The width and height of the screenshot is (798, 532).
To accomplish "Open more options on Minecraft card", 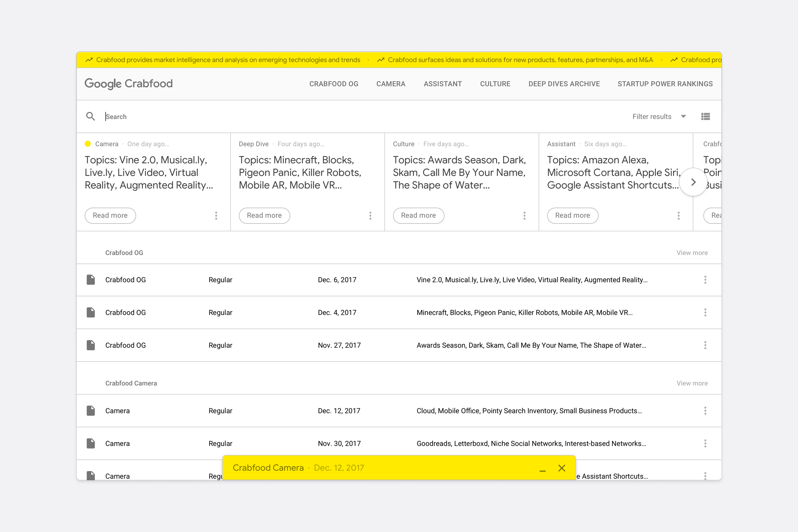I will tap(370, 216).
